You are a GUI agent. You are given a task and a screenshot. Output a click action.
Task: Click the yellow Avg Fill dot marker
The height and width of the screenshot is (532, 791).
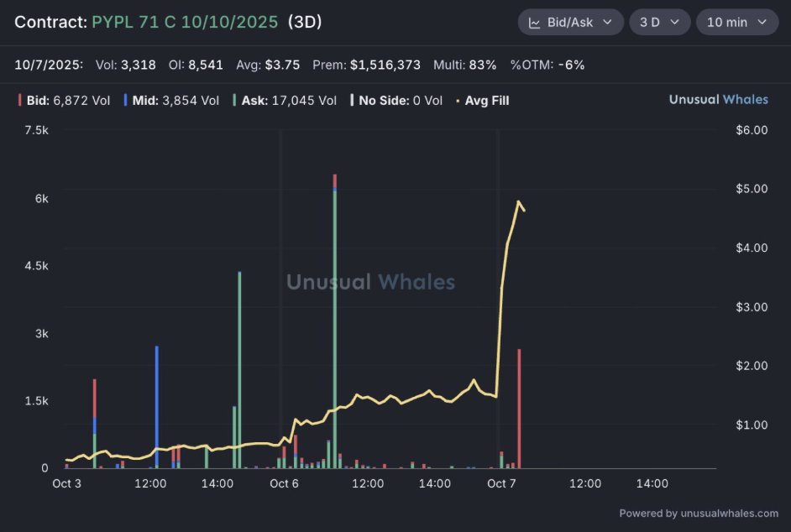(x=458, y=101)
